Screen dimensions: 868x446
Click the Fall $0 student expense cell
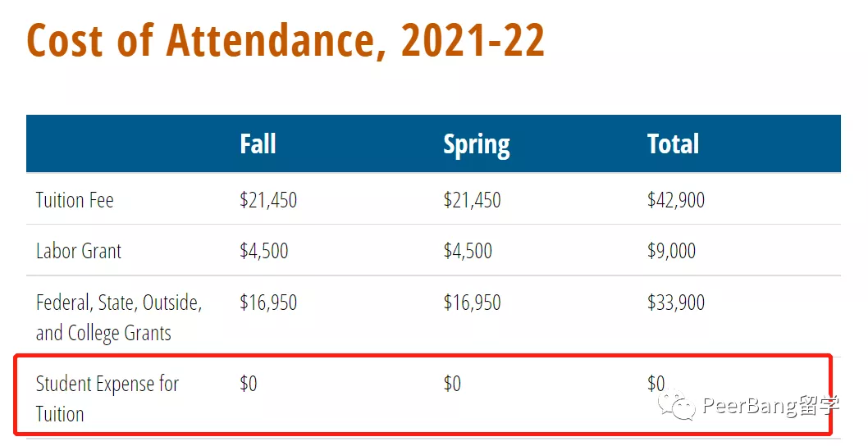[x=248, y=384]
